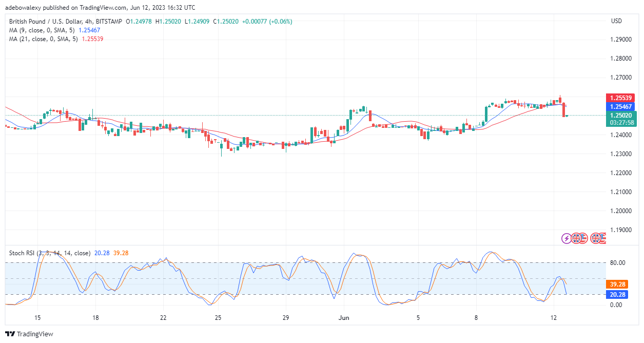Screen dimensions: 644x343
Task: Select the MA 21 close indicator legend
Action: pos(56,40)
